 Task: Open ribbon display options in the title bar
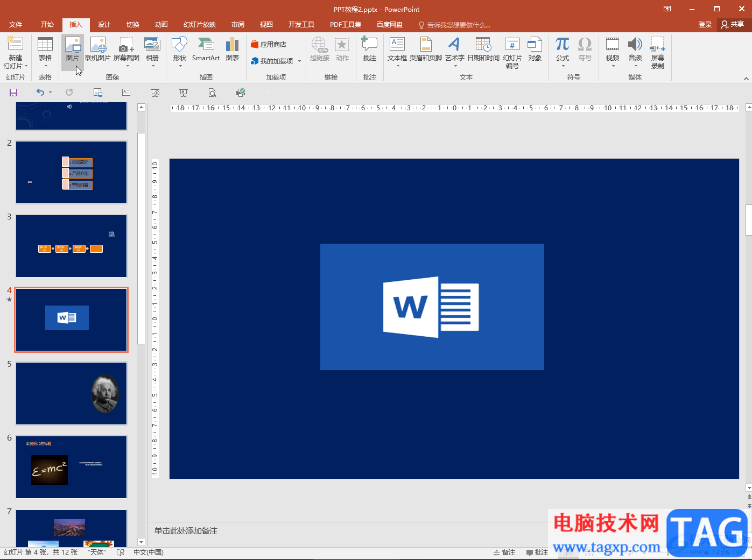pyautogui.click(x=667, y=9)
